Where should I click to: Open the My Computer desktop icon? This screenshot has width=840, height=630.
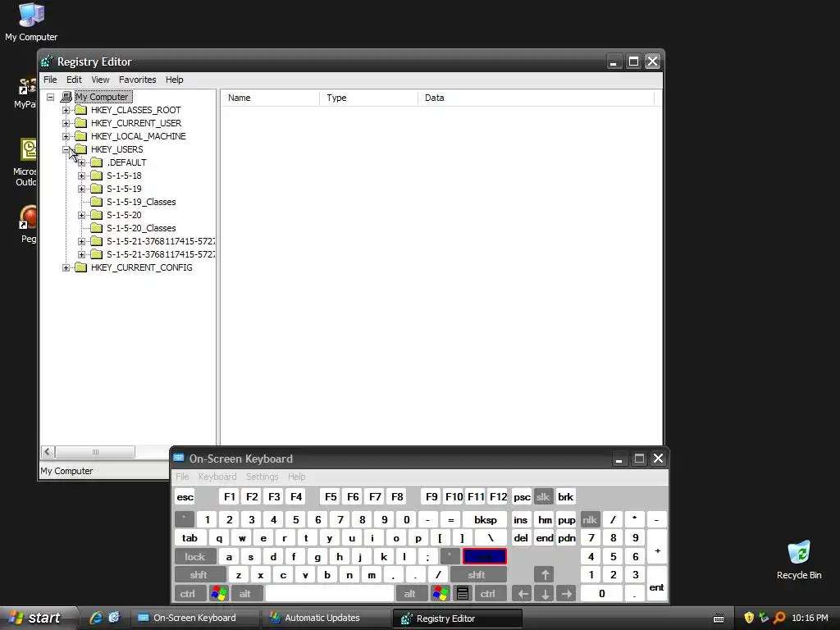[x=31, y=22]
